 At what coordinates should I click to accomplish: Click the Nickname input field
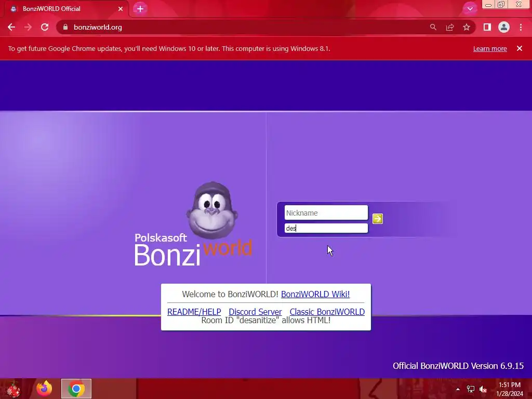tap(326, 212)
